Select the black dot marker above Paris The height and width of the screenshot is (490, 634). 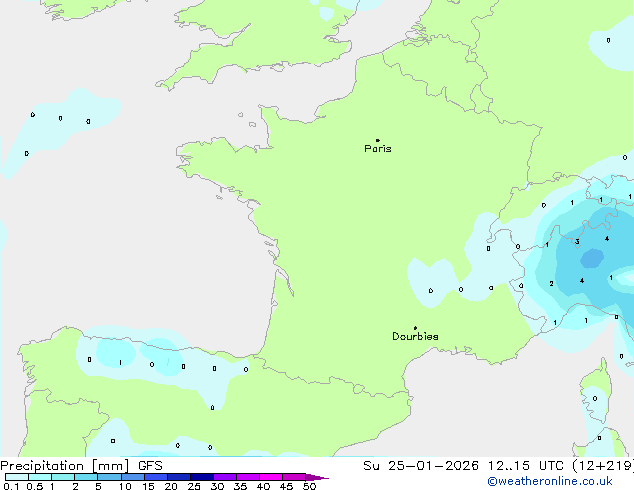378,140
